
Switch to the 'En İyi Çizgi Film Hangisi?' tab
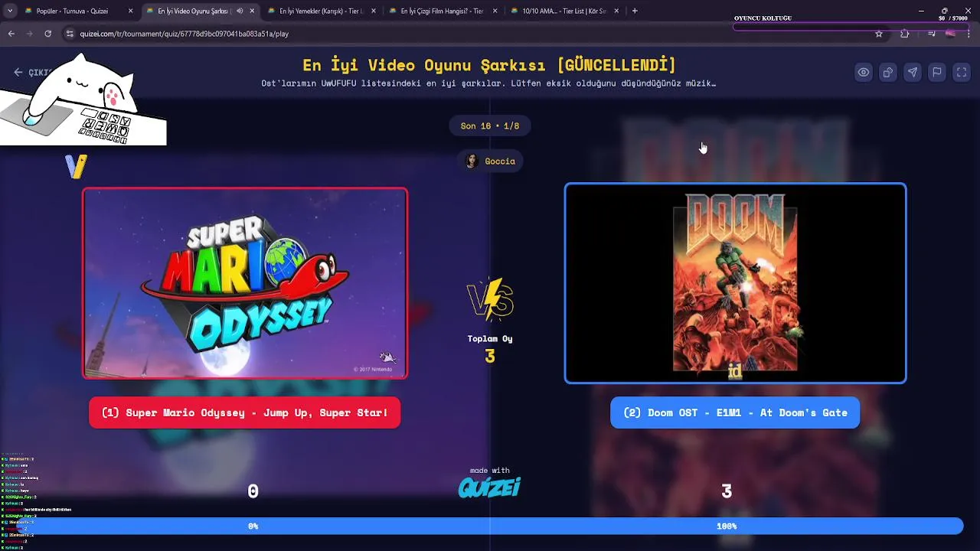point(441,11)
